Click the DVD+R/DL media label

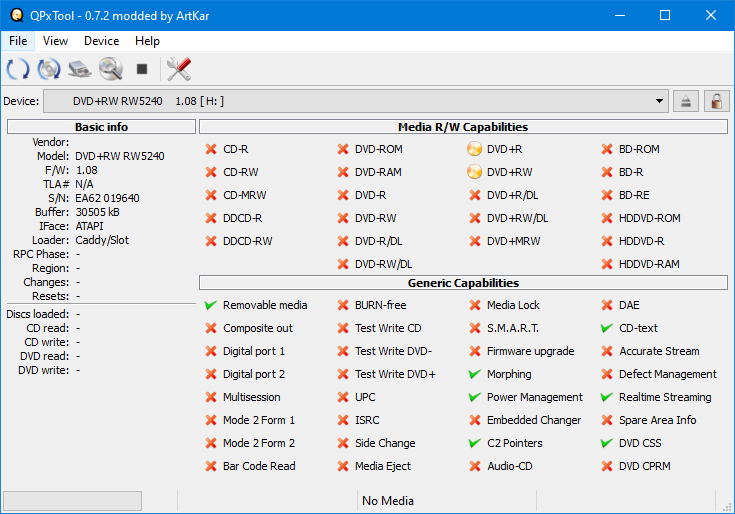513,195
